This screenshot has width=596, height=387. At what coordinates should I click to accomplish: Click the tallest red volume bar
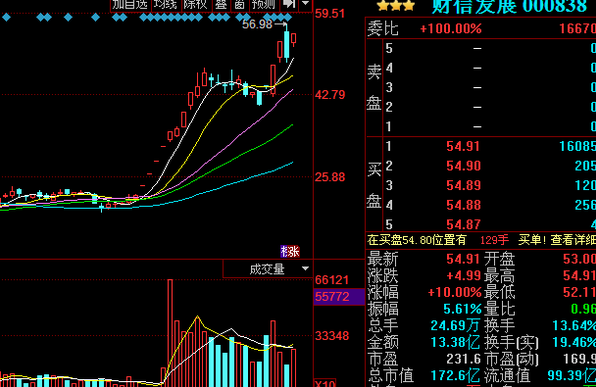click(x=170, y=333)
